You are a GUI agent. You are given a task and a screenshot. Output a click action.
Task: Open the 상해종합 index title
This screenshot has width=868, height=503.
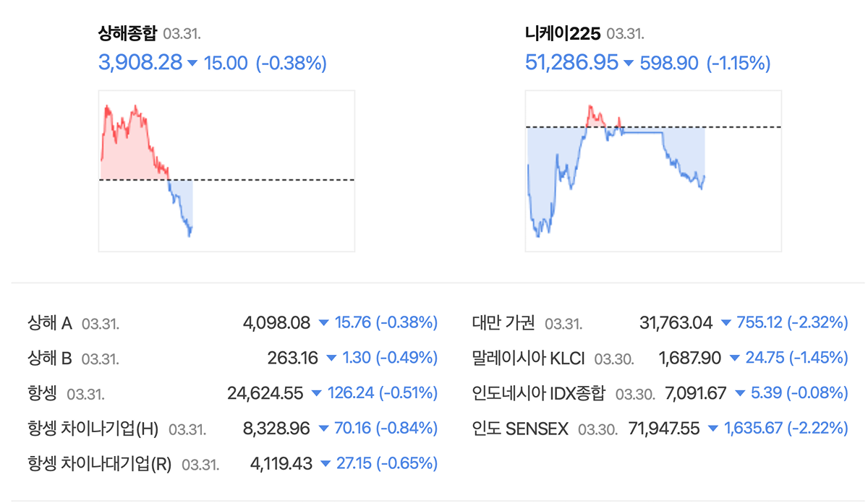pos(127,33)
